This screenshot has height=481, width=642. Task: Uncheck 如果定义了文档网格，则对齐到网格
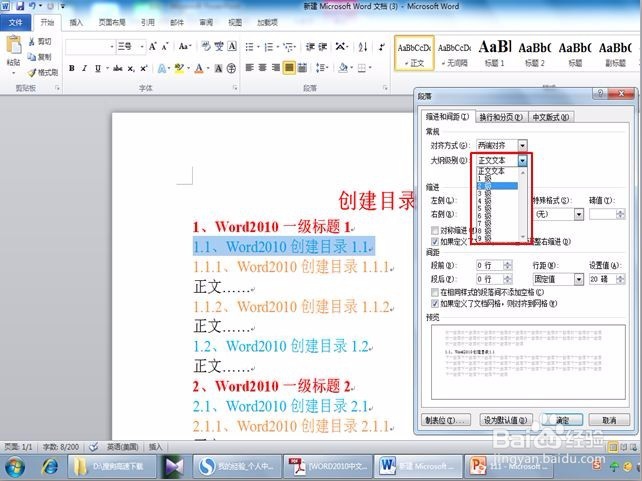(x=435, y=304)
